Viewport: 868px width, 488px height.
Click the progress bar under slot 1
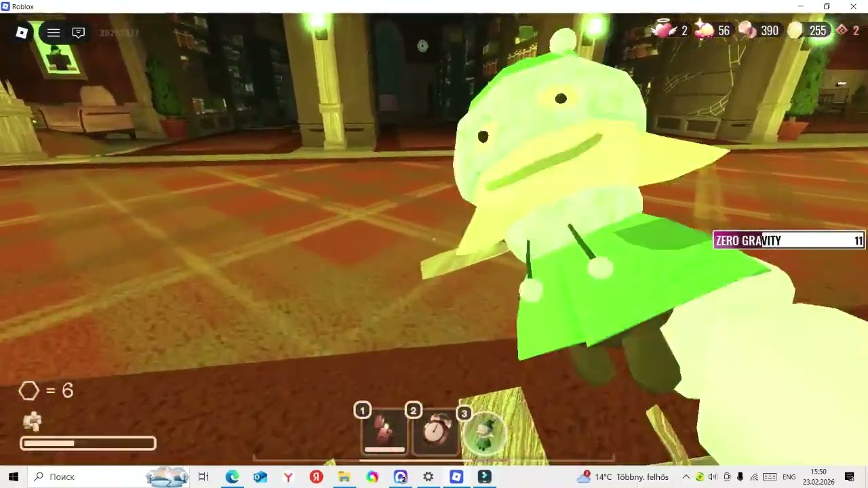[385, 449]
